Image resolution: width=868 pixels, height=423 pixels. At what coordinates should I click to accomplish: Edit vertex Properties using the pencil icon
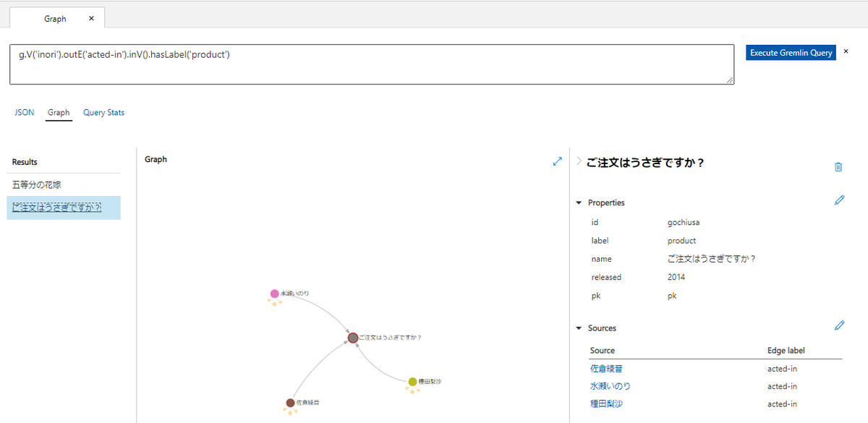(839, 200)
